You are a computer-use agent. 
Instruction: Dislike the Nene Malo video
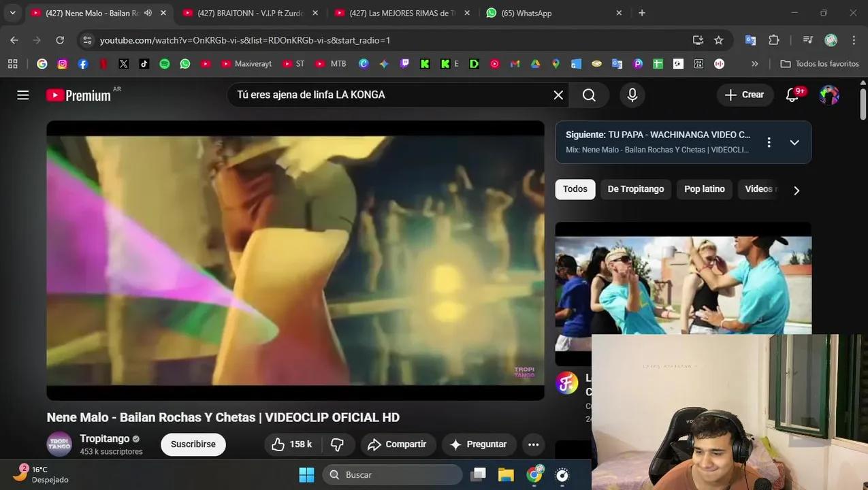pyautogui.click(x=338, y=444)
